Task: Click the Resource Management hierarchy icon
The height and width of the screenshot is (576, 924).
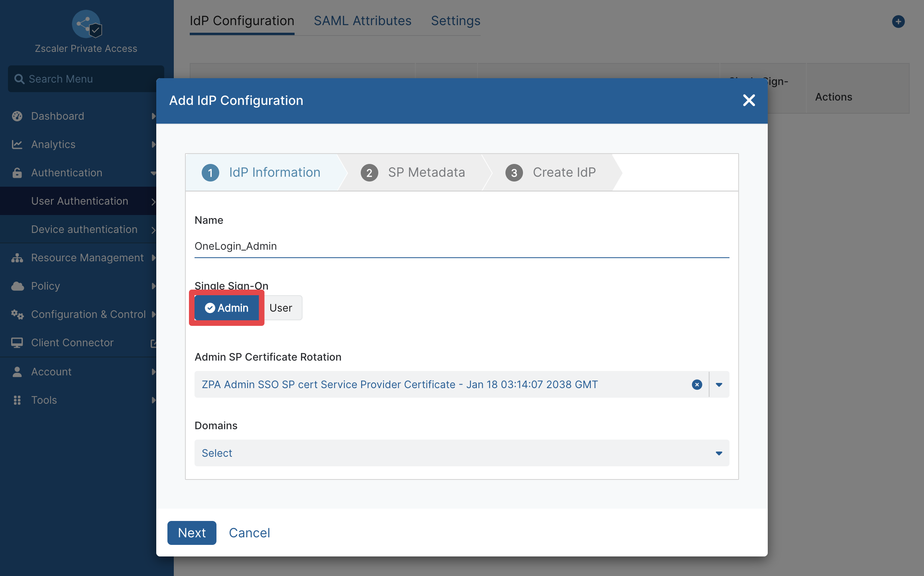Action: point(17,258)
